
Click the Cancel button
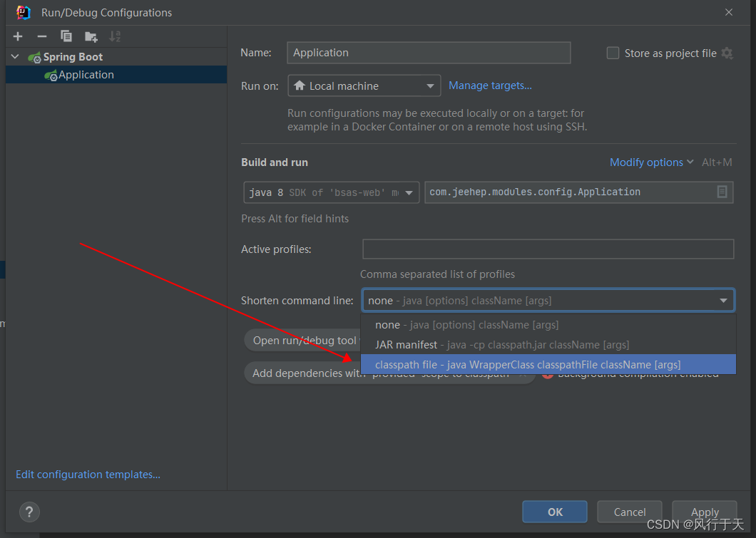[629, 512]
